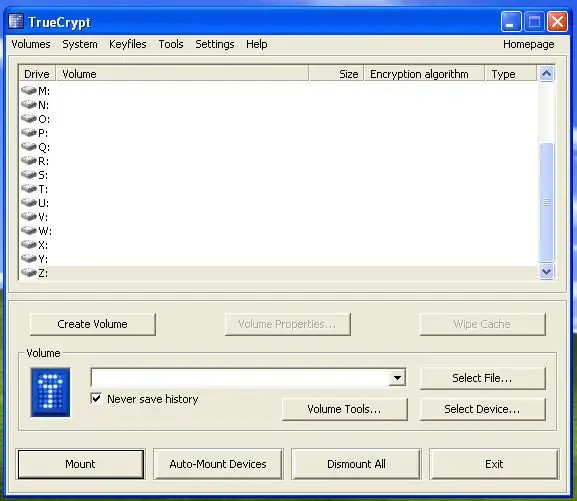This screenshot has width=577, height=501.
Task: Click the drive list scroll down arrow
Action: coord(546,272)
